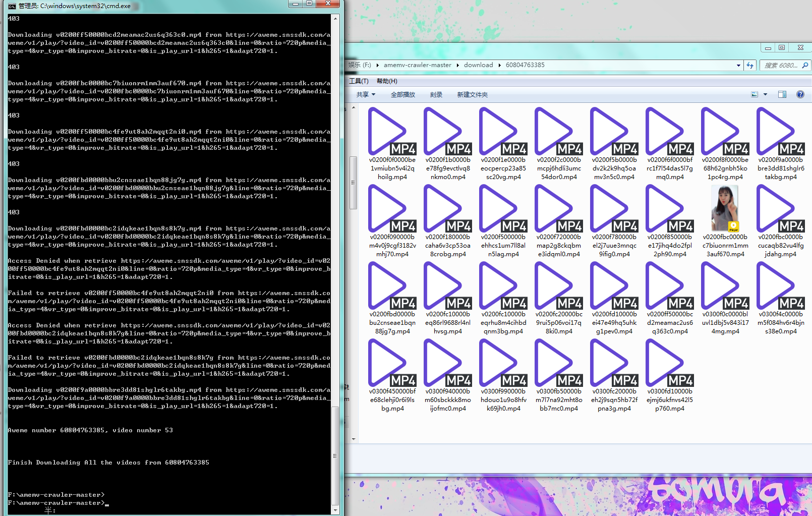
Task: Expand arrow after amemv-crawler-master breadcrumb
Action: 458,65
